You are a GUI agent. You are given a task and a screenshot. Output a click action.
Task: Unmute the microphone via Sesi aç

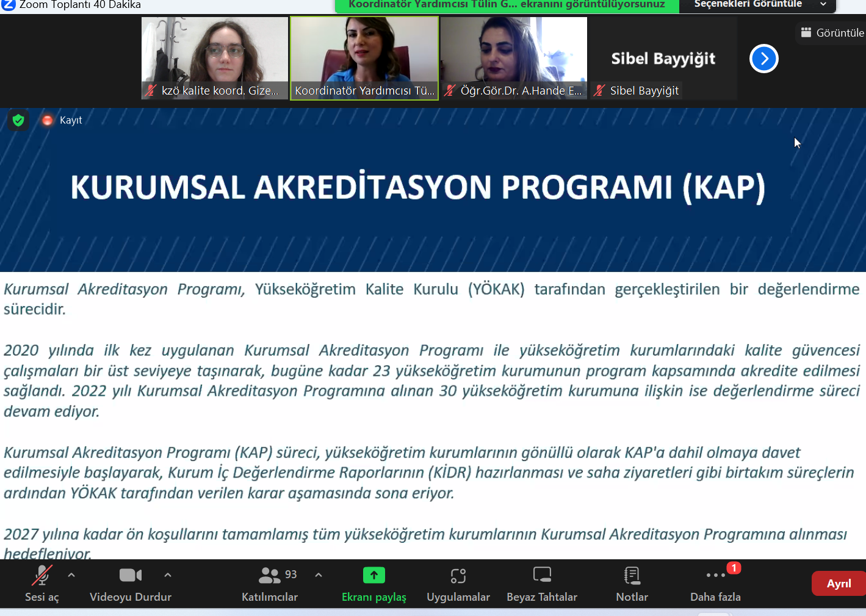coord(41,582)
